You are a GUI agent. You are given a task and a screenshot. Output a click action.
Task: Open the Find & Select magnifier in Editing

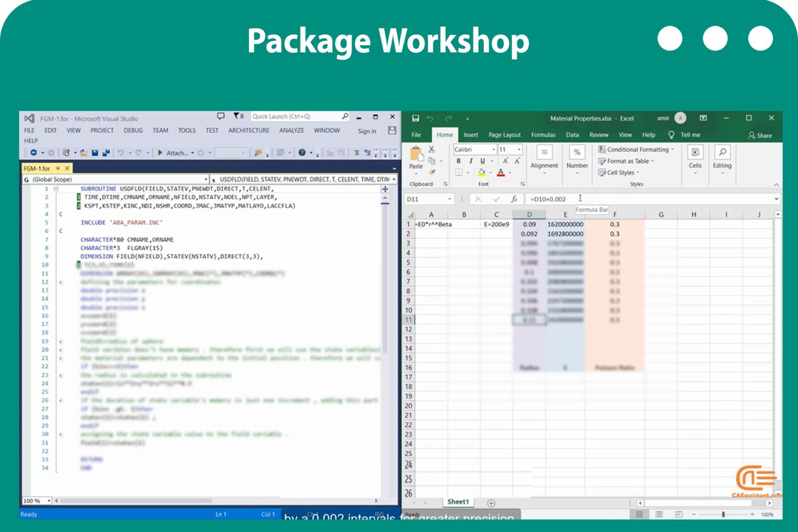pyautogui.click(x=722, y=152)
